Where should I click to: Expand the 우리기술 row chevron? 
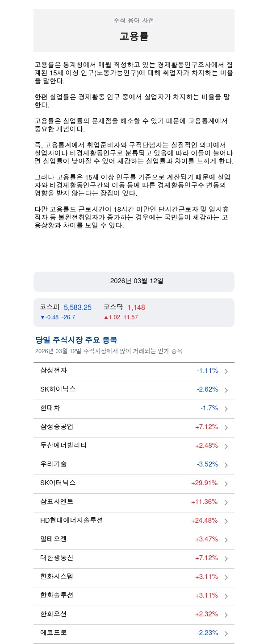226,465
